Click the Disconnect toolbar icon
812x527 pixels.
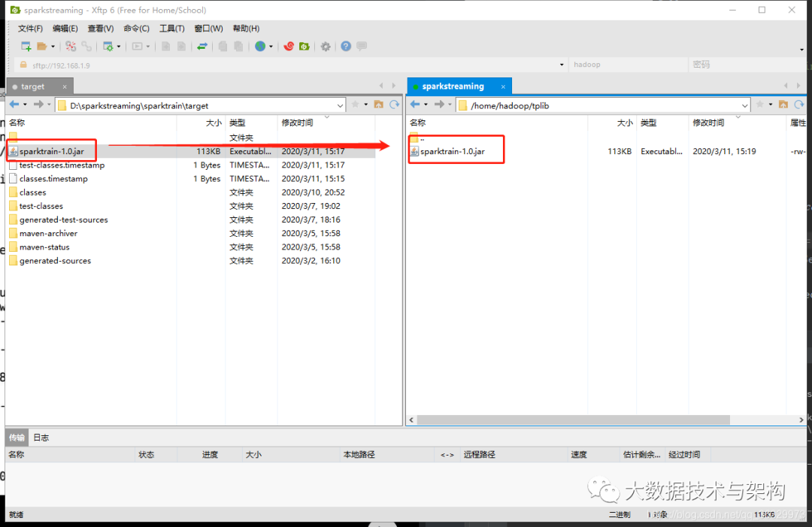(71, 47)
